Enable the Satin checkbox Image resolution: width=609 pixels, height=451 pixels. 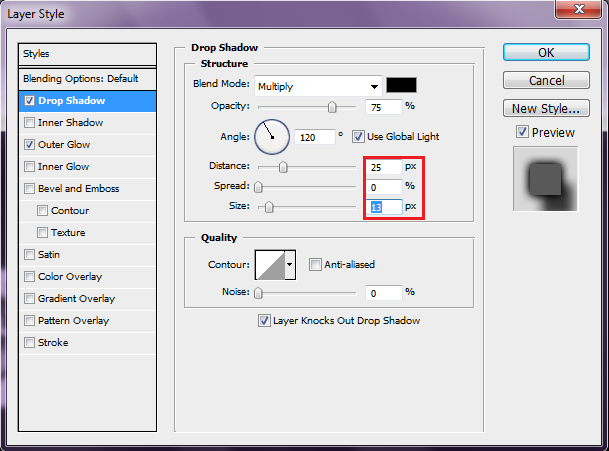coord(29,255)
